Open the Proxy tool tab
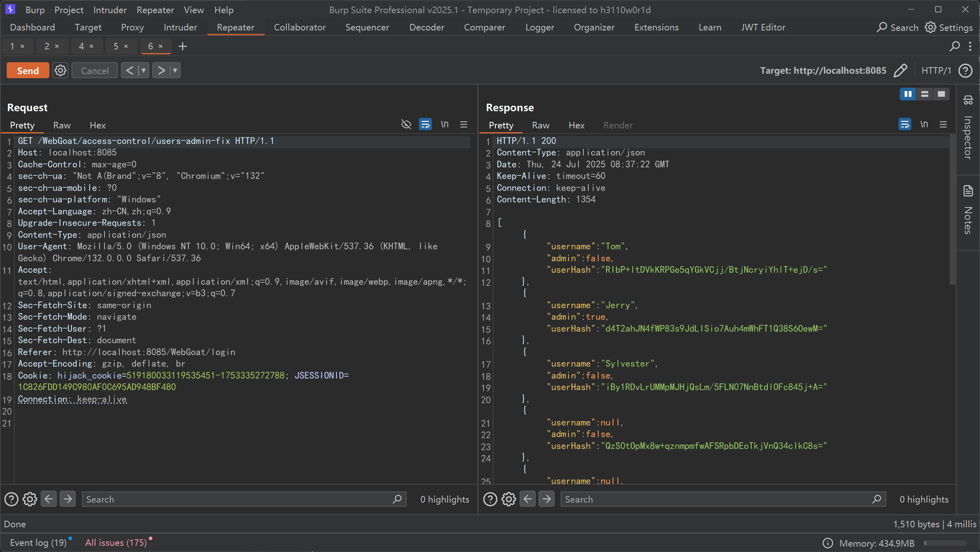Image resolution: width=980 pixels, height=552 pixels. [x=132, y=27]
